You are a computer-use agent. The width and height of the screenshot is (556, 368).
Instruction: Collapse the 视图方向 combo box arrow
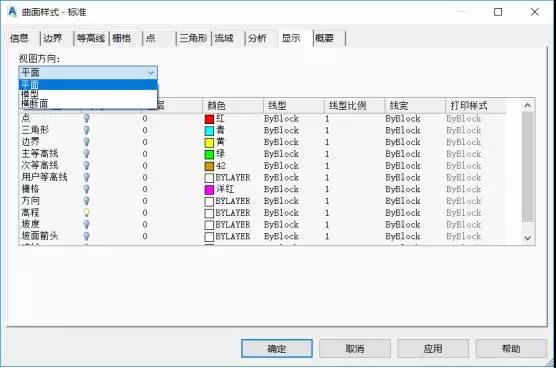point(151,73)
